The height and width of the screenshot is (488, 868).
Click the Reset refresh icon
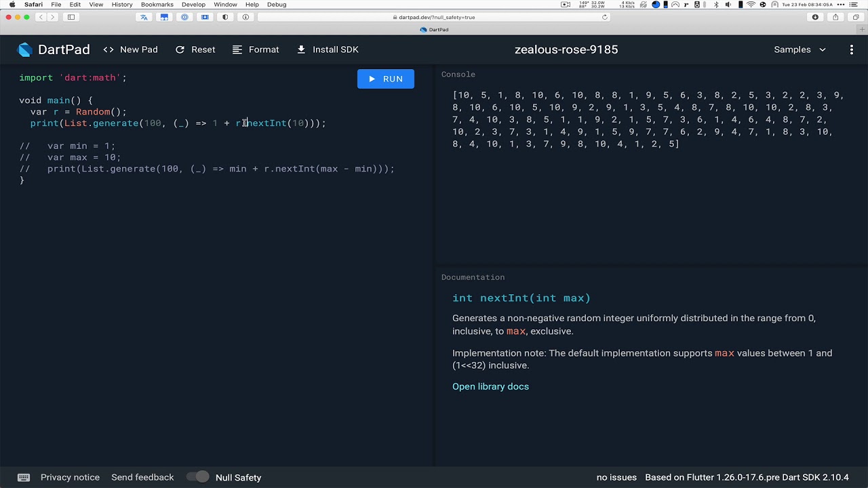[x=180, y=49]
